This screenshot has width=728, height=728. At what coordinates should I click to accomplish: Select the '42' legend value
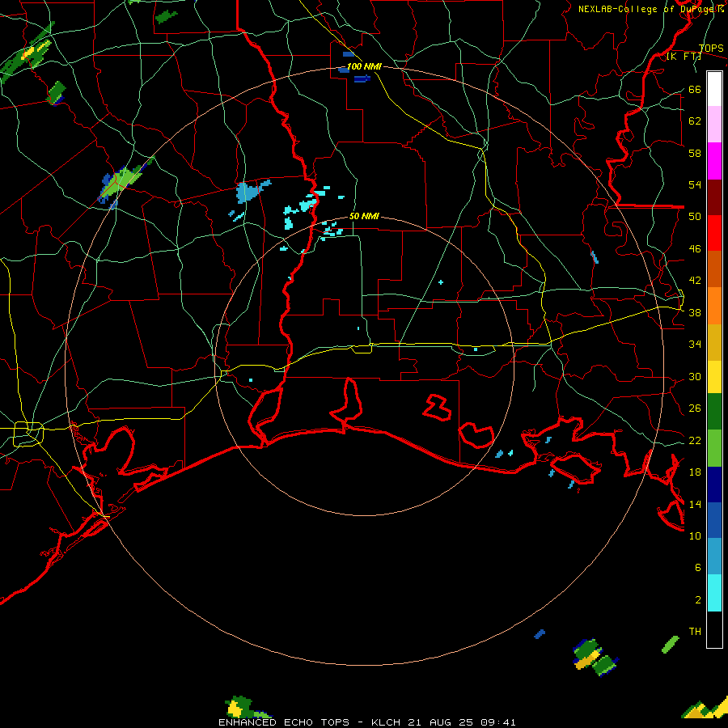coord(695,280)
